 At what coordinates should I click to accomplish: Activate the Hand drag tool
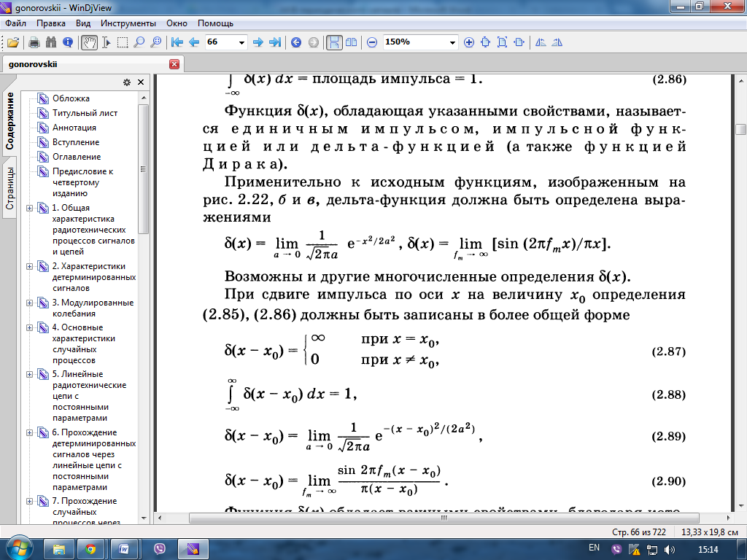pos(89,42)
